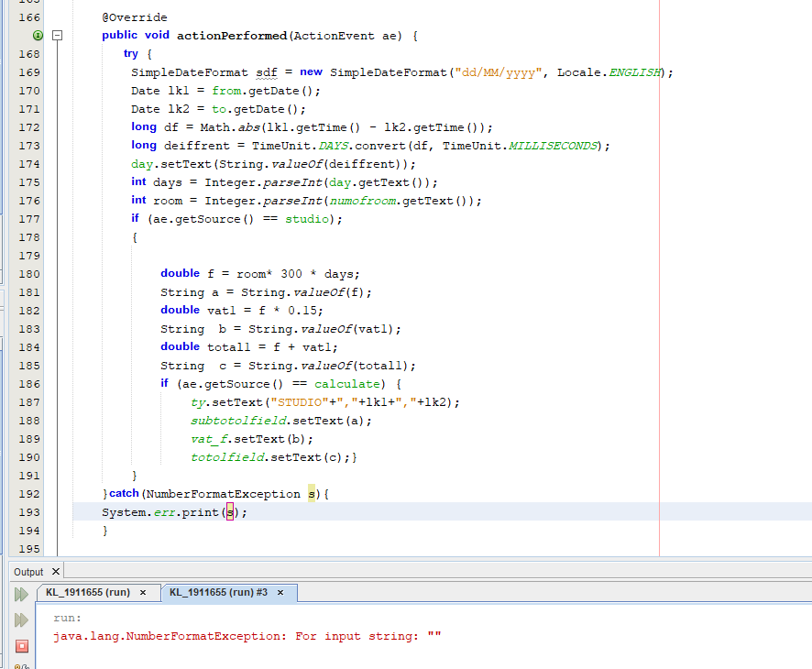Click the Re-run icon beside the KL_1911655 (run) tab
Image resolution: width=812 pixels, height=669 pixels.
(x=21, y=594)
